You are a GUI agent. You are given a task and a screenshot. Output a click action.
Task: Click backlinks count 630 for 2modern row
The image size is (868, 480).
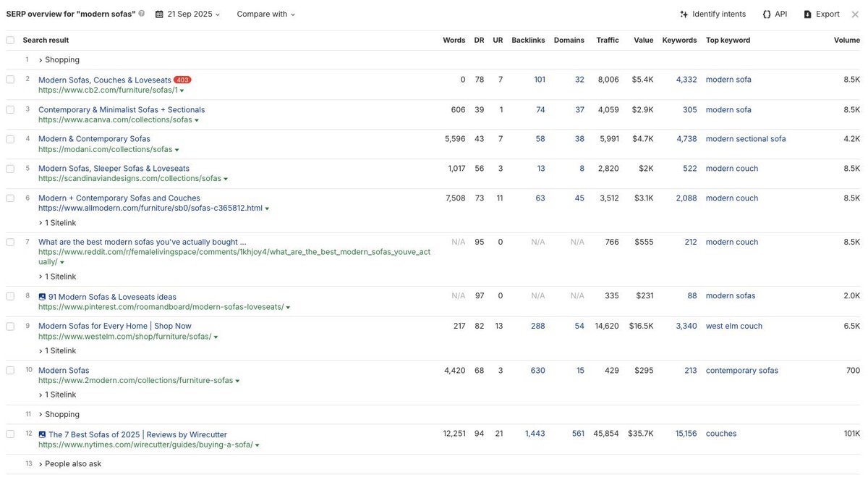click(537, 371)
